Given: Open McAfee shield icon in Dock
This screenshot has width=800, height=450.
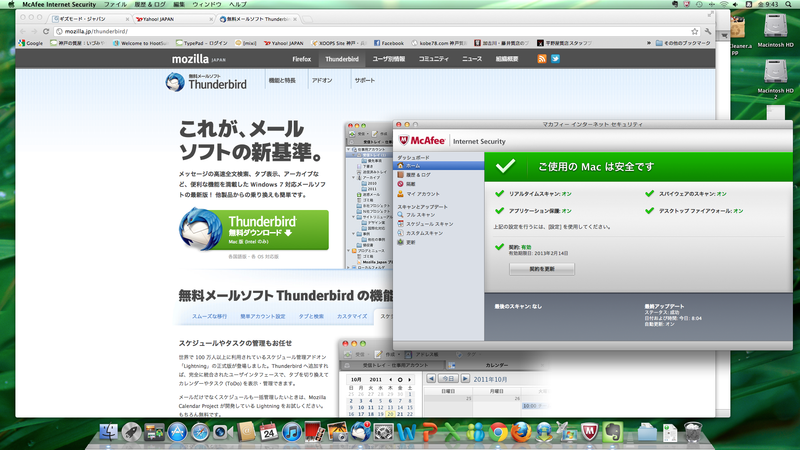Looking at the screenshot, I should pos(590,433).
